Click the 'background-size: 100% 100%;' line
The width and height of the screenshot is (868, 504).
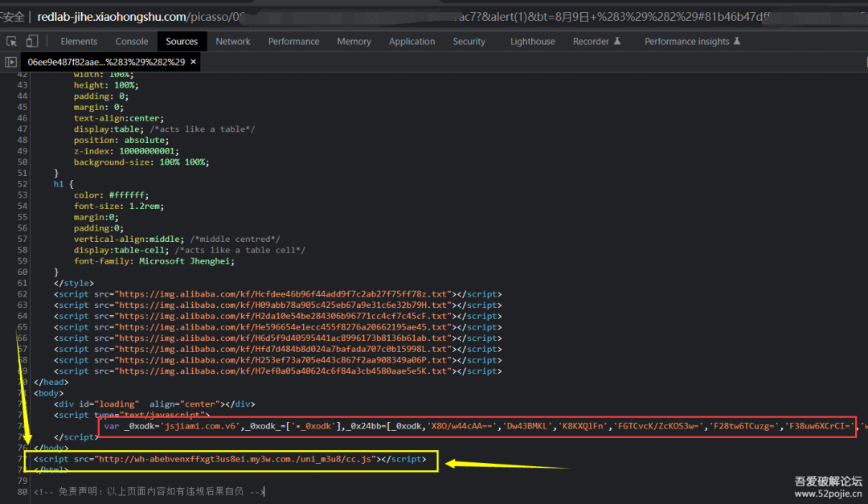point(141,162)
